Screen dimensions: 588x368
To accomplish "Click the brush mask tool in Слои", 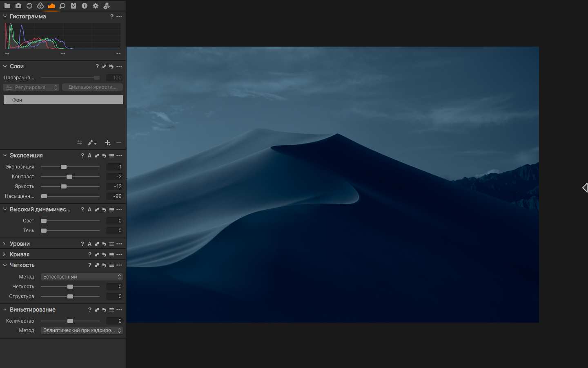I will pyautogui.click(x=91, y=143).
